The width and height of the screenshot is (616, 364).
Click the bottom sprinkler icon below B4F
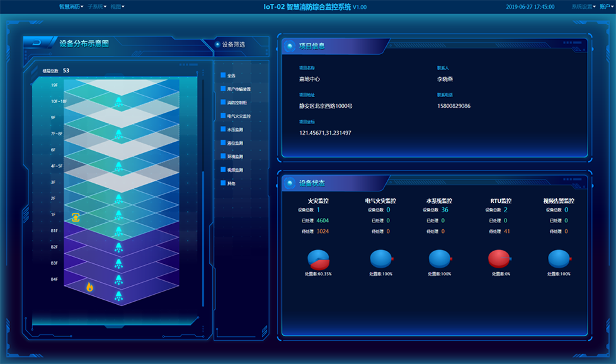[118, 295]
